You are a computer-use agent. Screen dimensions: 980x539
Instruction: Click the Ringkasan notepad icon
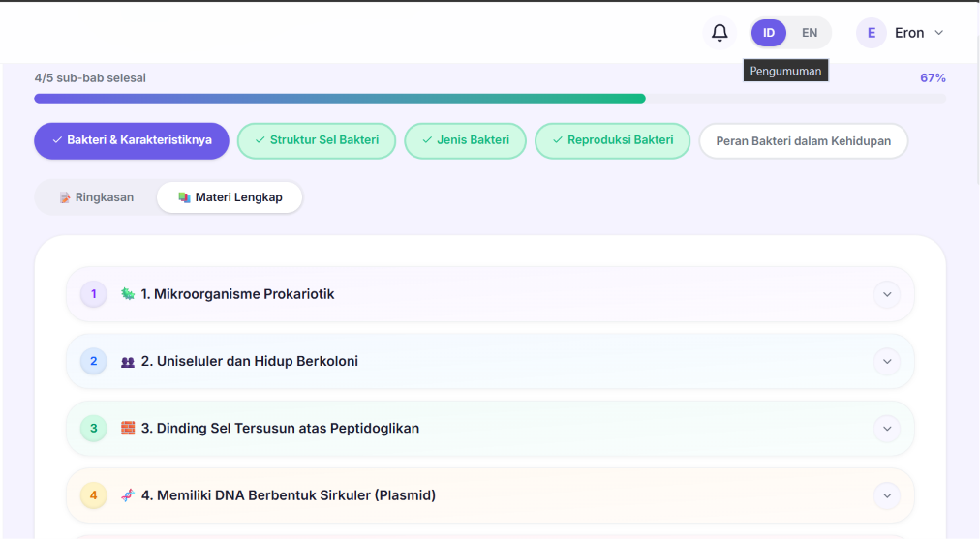point(64,197)
